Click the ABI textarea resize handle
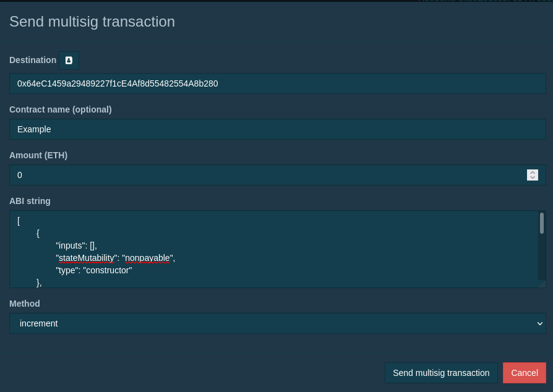Viewport: 553px width, 392px height. (542, 284)
